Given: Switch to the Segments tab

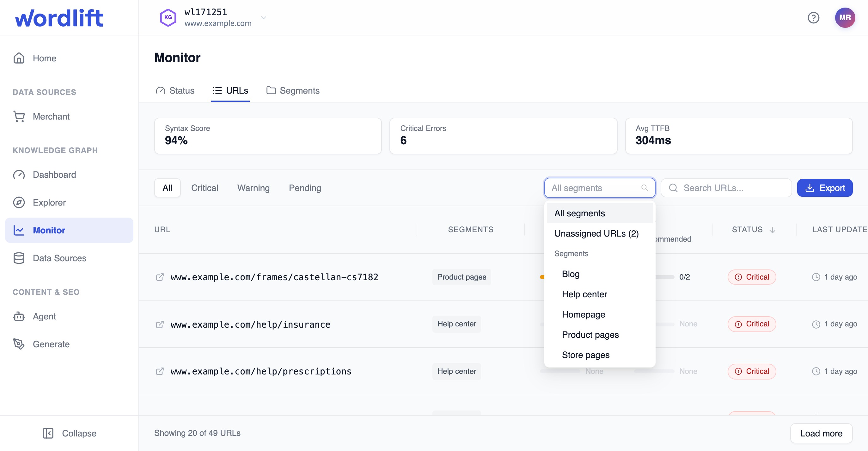Looking at the screenshot, I should [293, 90].
